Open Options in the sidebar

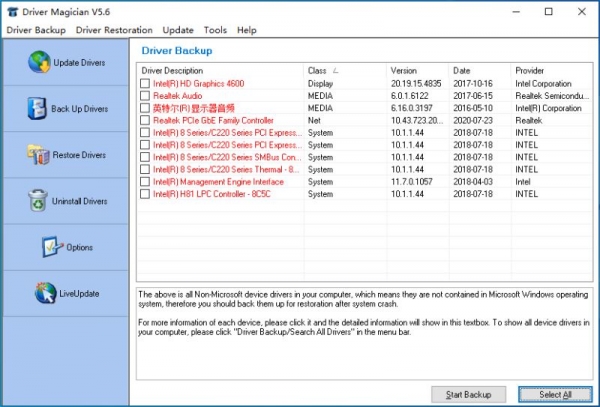pos(66,247)
